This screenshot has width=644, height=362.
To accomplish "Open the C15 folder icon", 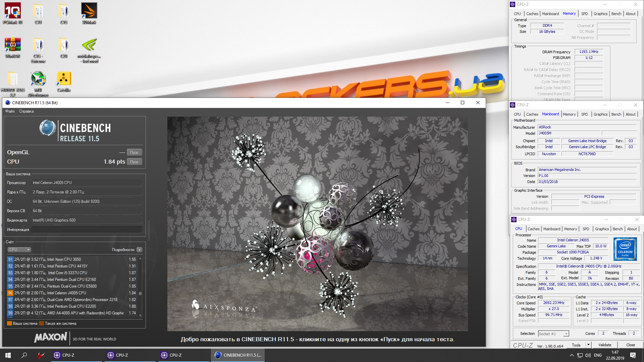I will [x=64, y=13].
